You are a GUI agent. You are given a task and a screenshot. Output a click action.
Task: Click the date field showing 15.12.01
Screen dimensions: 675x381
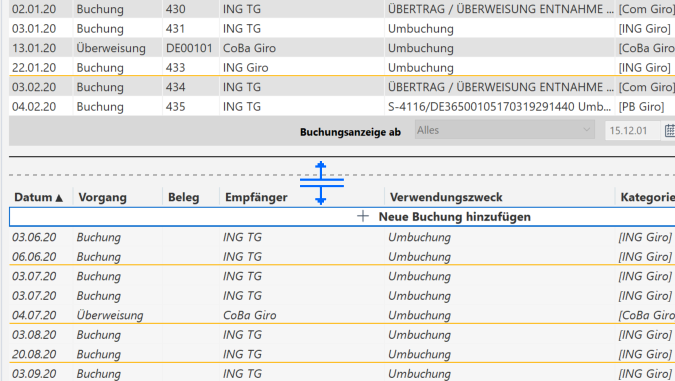tap(632, 130)
